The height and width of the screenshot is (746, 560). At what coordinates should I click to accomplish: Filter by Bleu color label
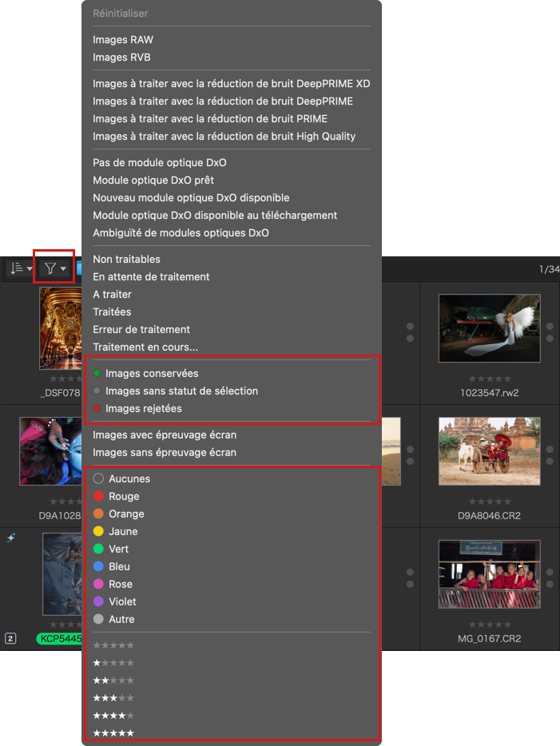[111, 566]
